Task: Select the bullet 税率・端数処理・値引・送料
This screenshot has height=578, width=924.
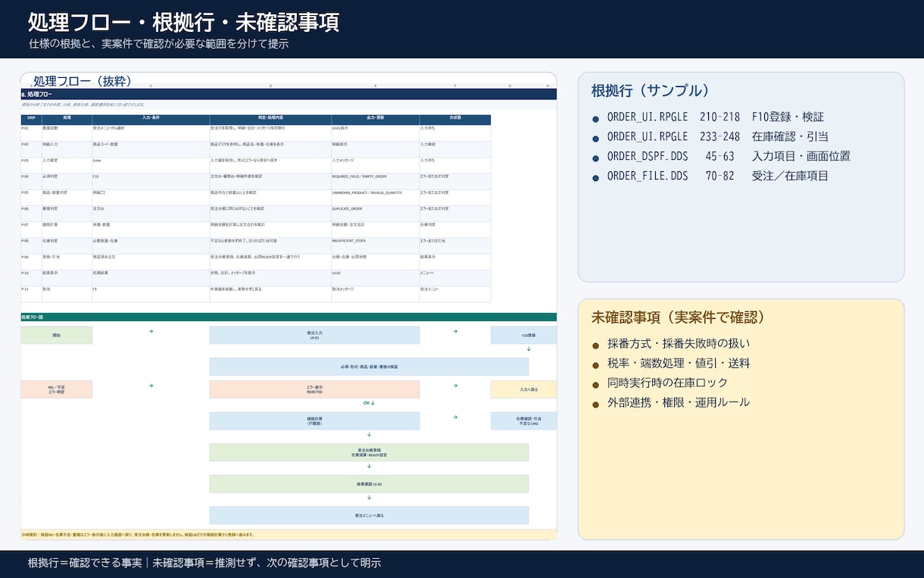Action: tap(679, 364)
